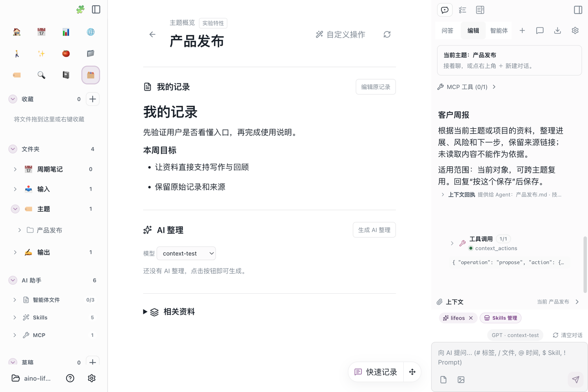Image resolution: width=588 pixels, height=392 pixels.
Task: Collapse the 主题 folder chevron
Action: pyautogui.click(x=15, y=209)
